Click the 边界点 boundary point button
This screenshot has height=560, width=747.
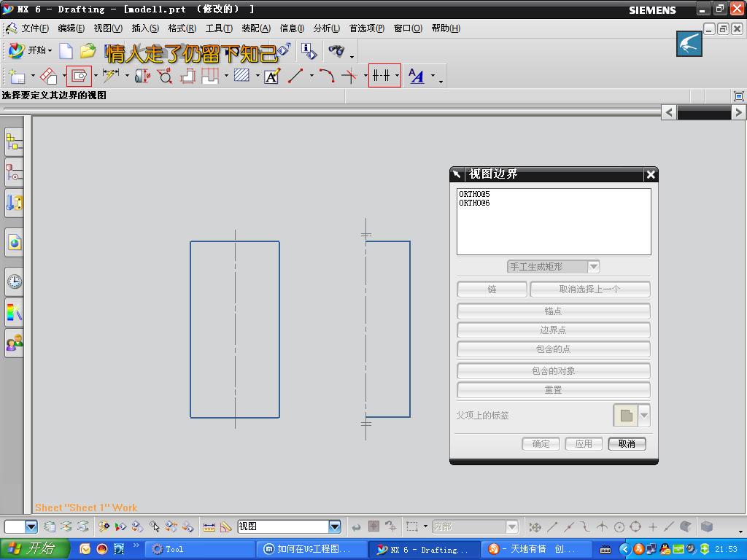pos(553,330)
